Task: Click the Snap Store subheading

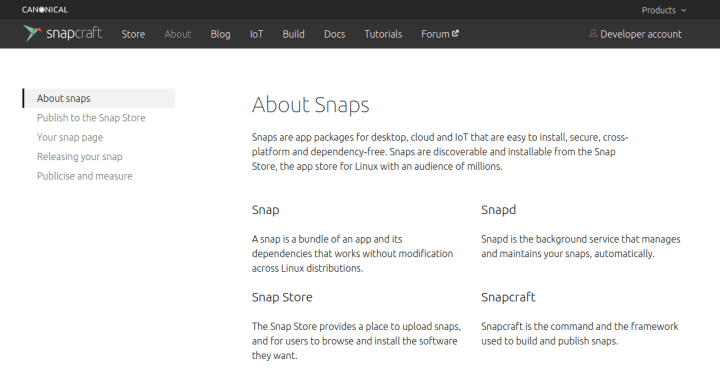Action: click(x=282, y=297)
